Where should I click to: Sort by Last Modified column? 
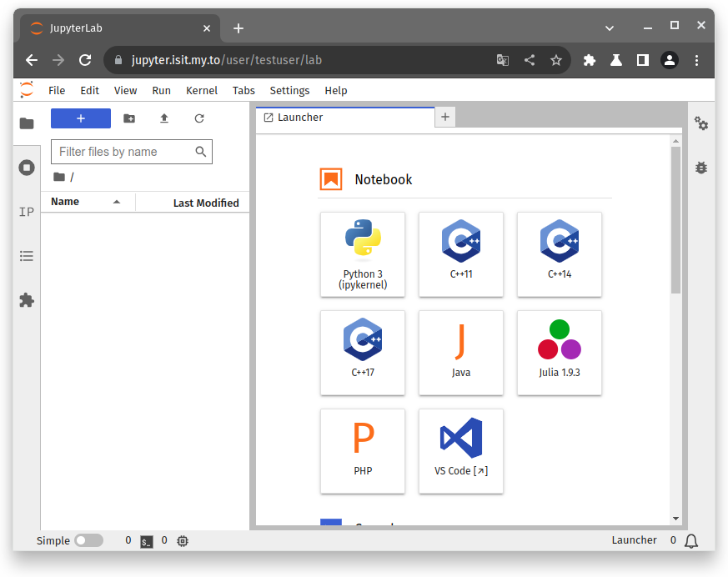[x=205, y=203]
